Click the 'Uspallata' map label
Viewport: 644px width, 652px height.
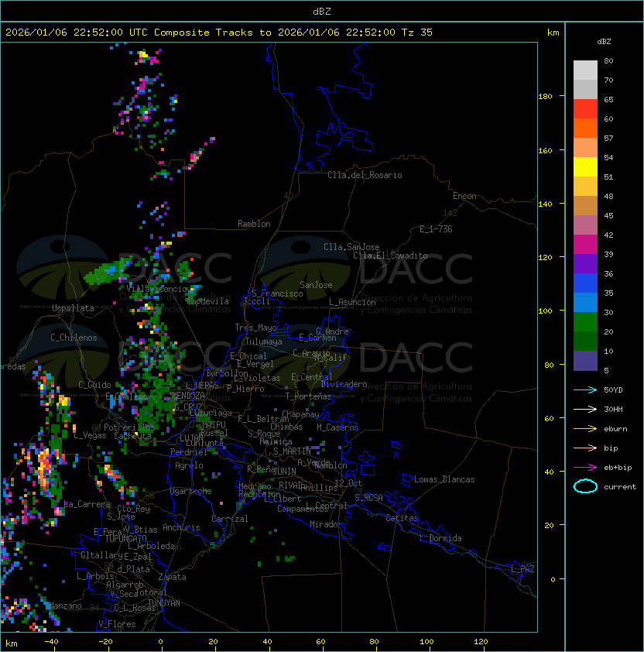(73, 308)
